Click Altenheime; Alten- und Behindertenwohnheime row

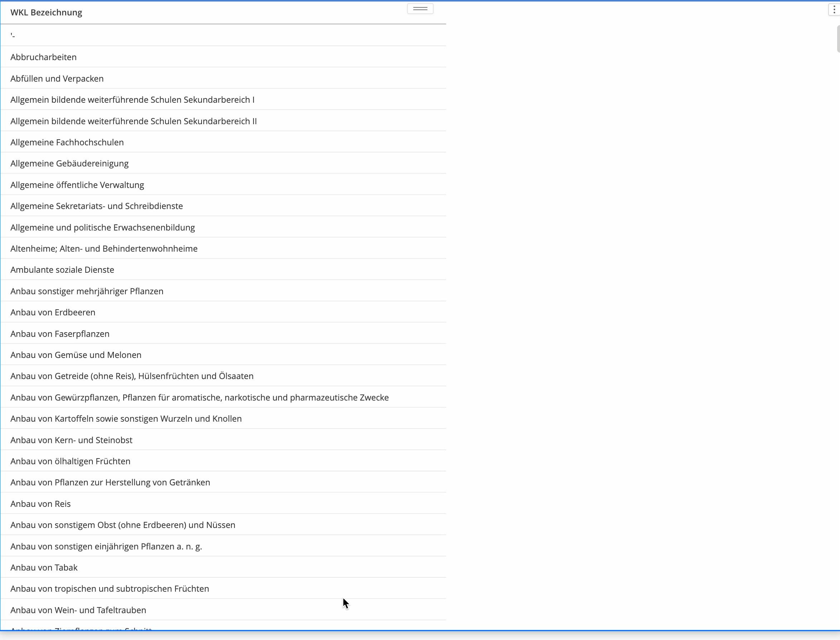[x=104, y=249]
